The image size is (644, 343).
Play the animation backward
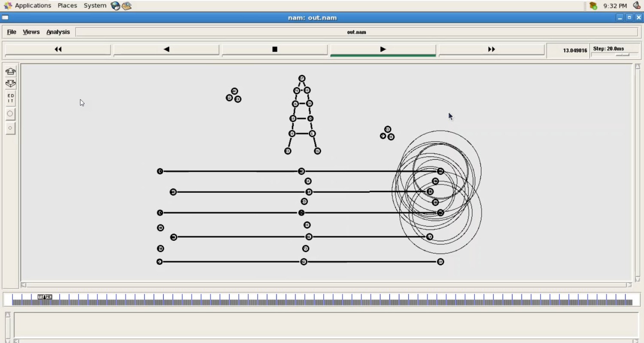[166, 49]
